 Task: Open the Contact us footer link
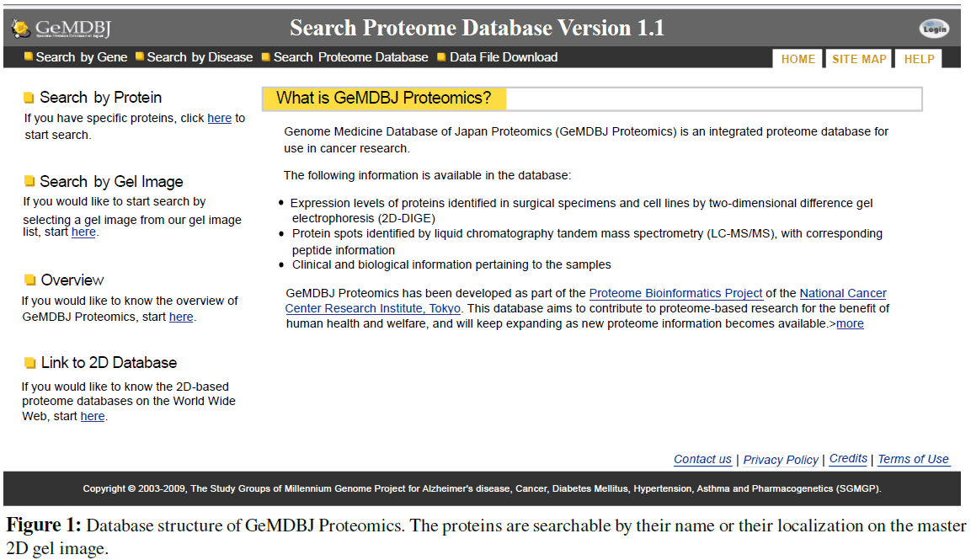click(x=702, y=459)
